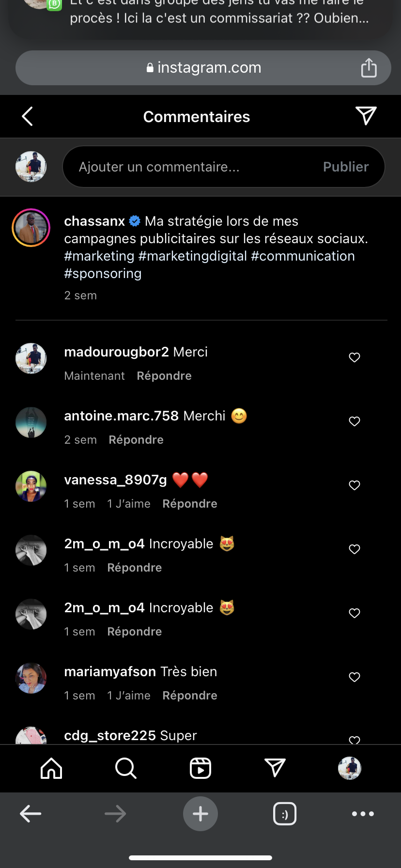Open direct messages in bottom navigation
The height and width of the screenshot is (868, 401).
coord(275,768)
